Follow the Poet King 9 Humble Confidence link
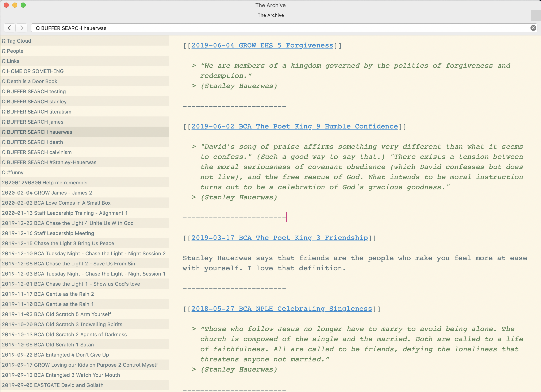The image size is (541, 392). [295, 126]
